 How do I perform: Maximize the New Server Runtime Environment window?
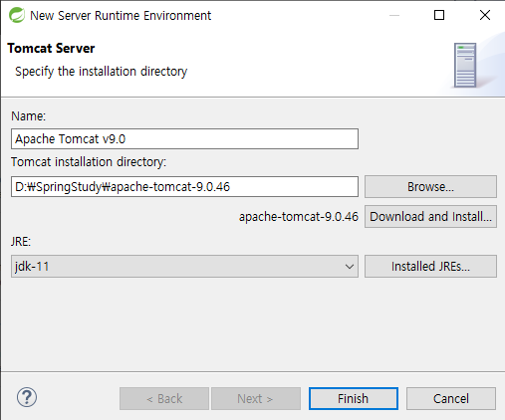tap(439, 15)
